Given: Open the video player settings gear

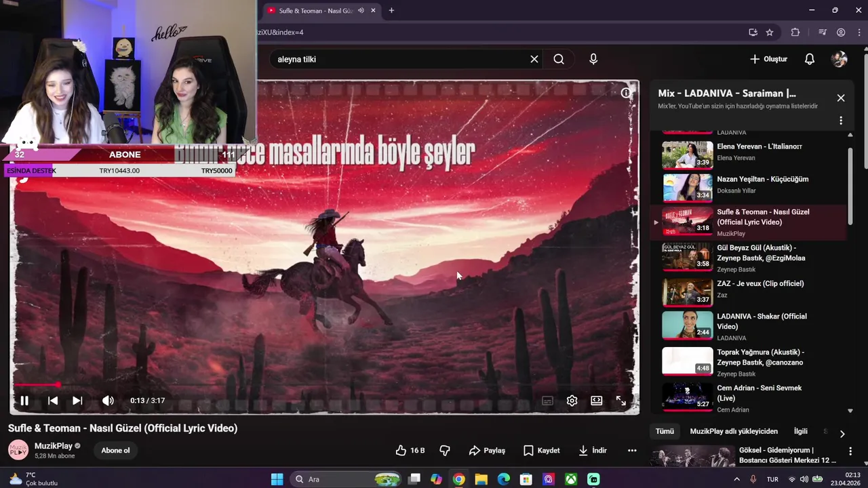Looking at the screenshot, I should tap(572, 401).
